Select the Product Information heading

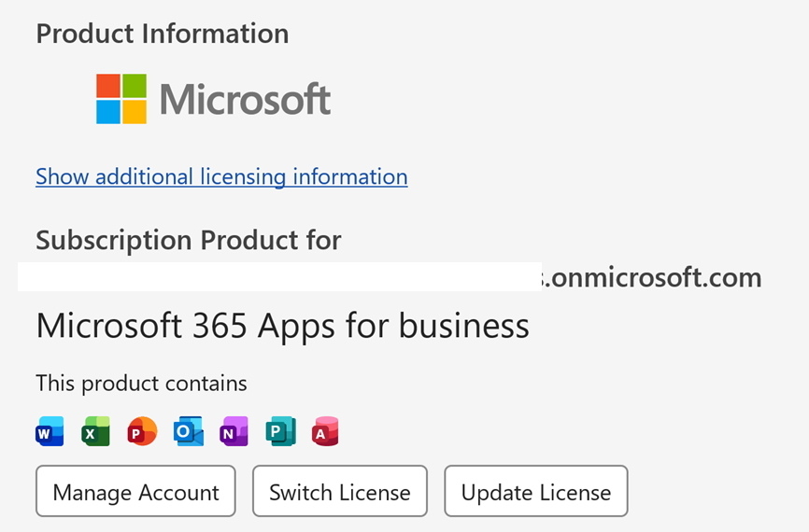[x=163, y=34]
